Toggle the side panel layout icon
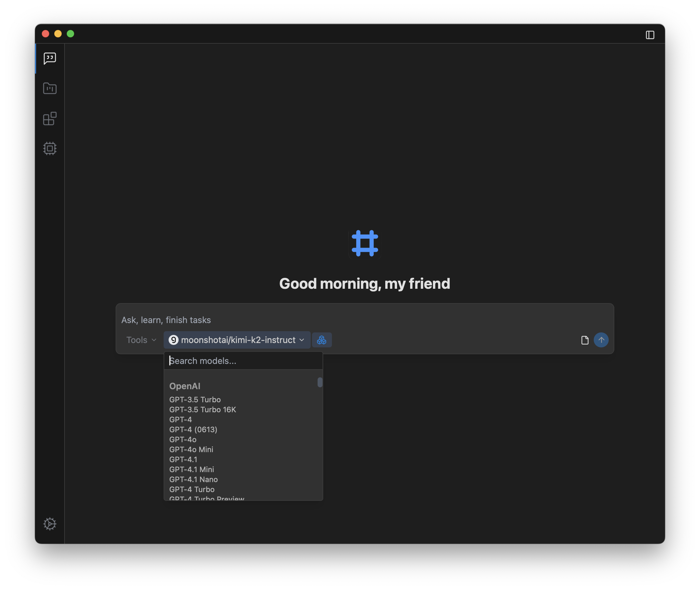Viewport: 700px width, 590px height. (650, 35)
